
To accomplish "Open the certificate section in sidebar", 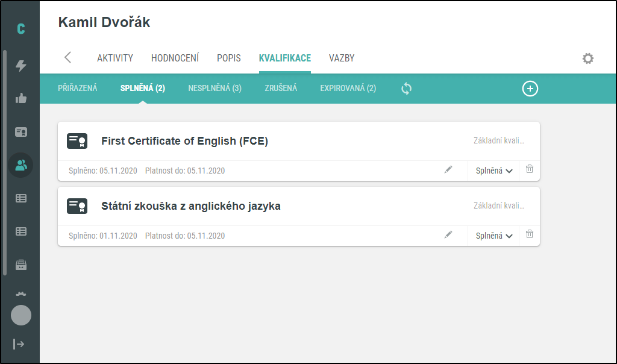I will [x=21, y=132].
